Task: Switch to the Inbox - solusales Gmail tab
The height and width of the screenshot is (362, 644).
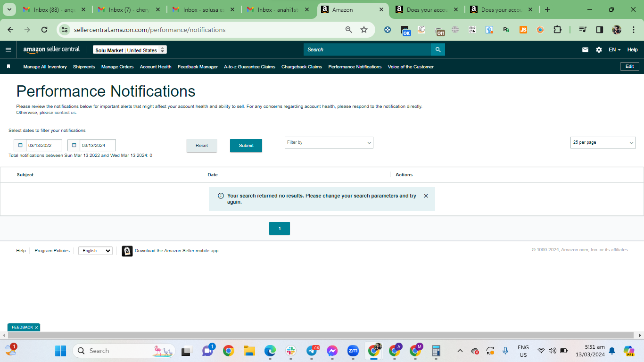Action: [x=203, y=9]
